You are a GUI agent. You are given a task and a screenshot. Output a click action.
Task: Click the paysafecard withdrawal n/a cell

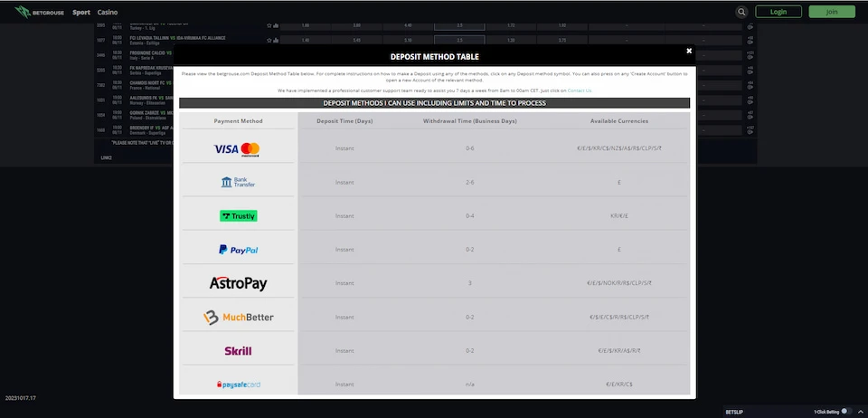pos(470,385)
